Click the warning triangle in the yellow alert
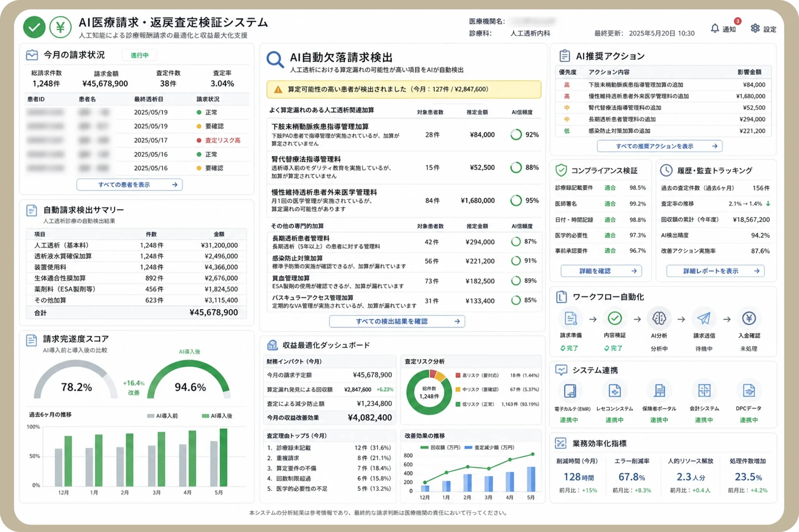 [278, 90]
